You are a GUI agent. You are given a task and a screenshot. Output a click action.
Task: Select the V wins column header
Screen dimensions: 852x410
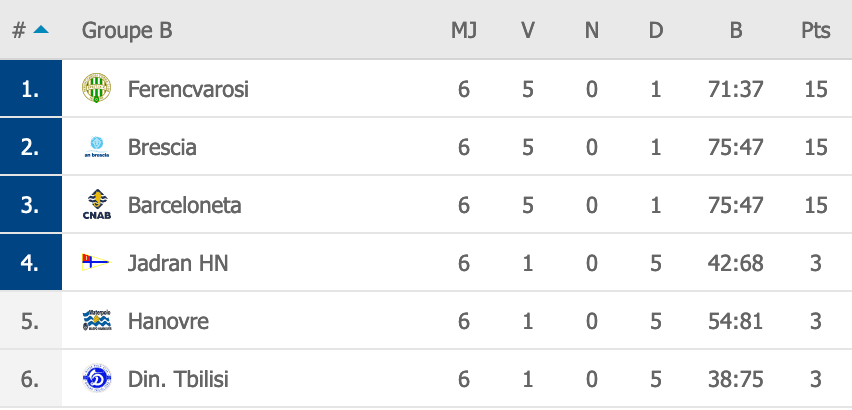(528, 30)
